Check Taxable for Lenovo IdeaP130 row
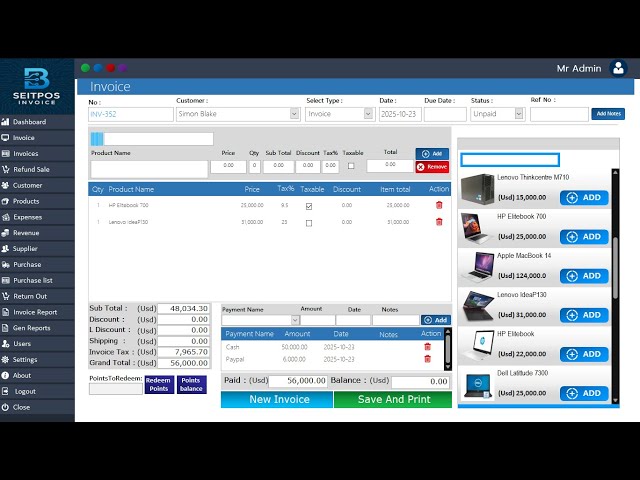Screen dimensions: 640x480 [x=309, y=223]
